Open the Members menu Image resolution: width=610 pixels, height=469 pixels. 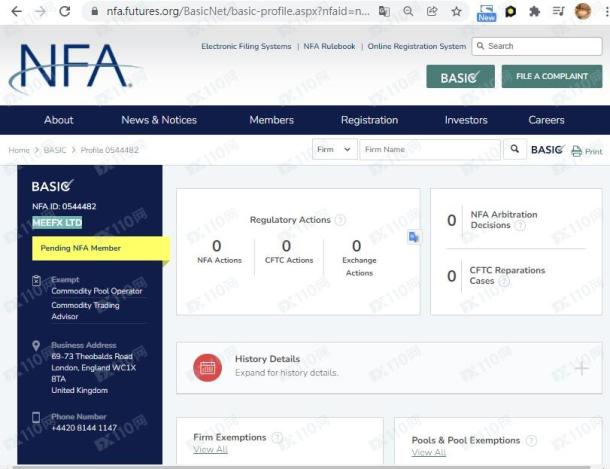tap(272, 120)
